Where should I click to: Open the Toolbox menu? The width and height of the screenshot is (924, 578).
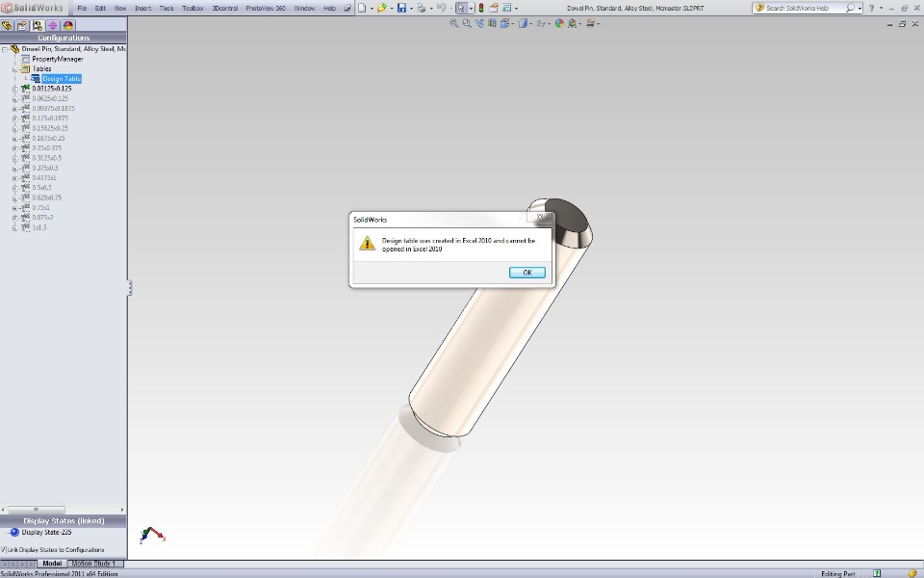coord(192,9)
